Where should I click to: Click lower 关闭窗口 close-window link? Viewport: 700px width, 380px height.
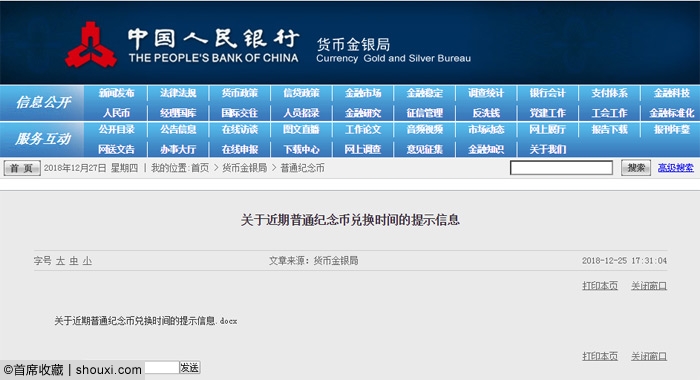649,356
